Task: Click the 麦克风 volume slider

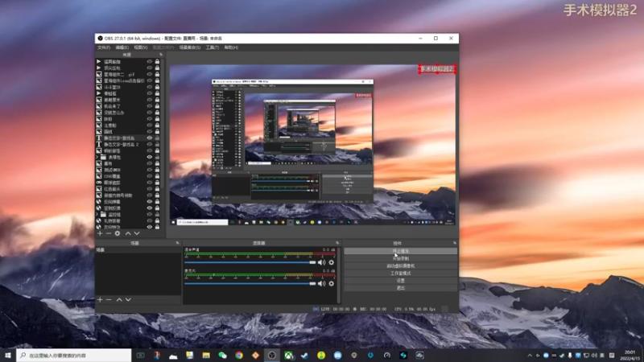Action: pos(250,283)
